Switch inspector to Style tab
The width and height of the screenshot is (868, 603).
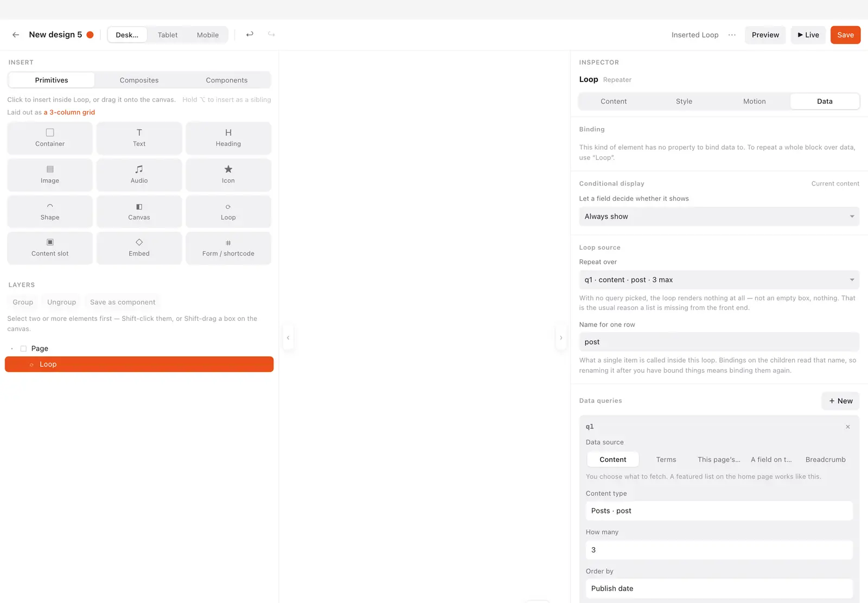point(684,101)
